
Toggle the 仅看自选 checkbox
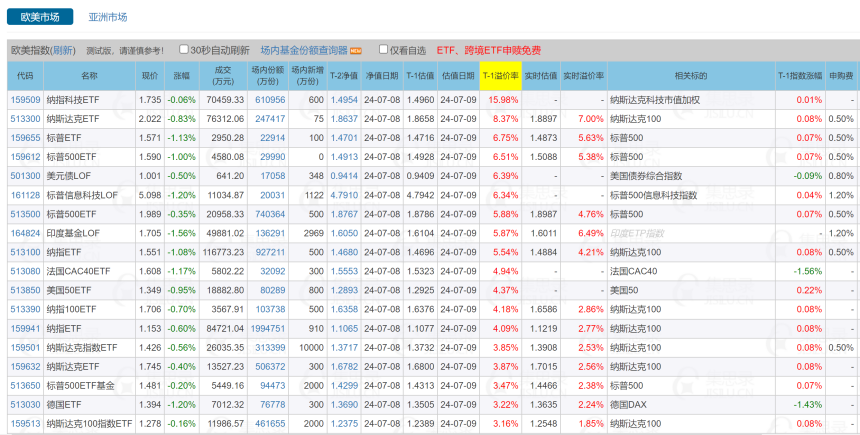point(383,49)
